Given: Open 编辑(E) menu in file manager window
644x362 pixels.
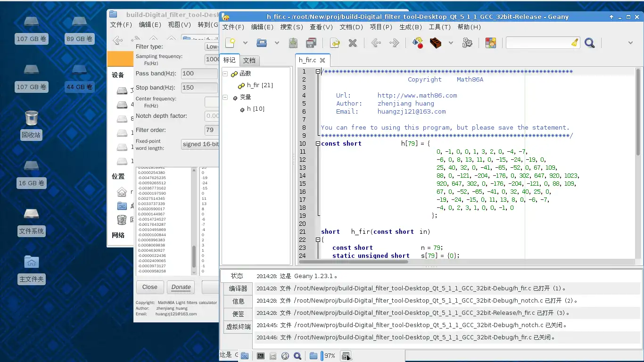Looking at the screenshot, I should 150,25.
